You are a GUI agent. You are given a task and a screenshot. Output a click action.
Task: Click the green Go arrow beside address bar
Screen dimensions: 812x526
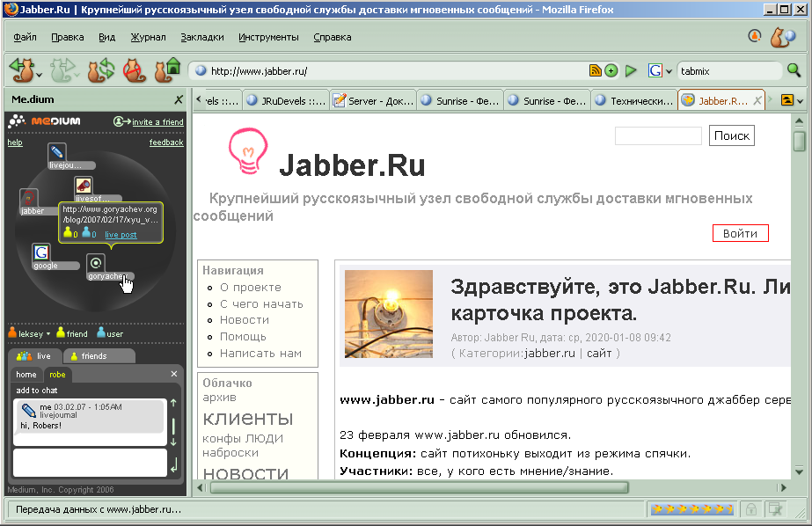click(631, 71)
